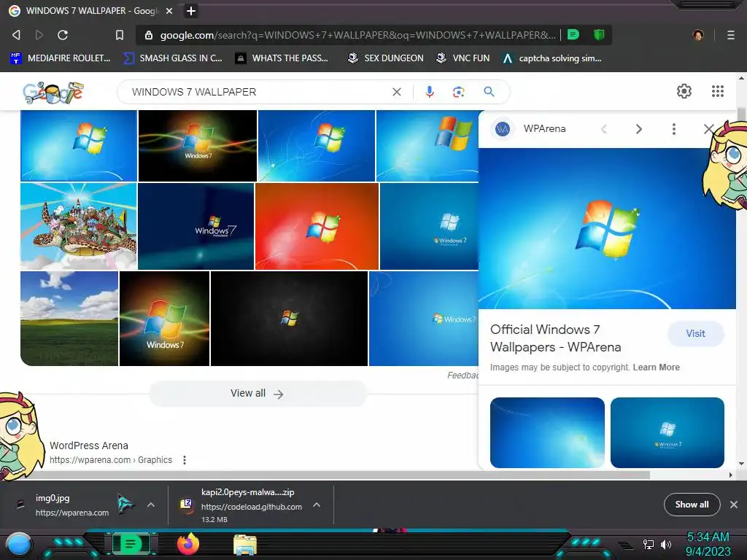The height and width of the screenshot is (560, 747).
Task: Select the red Windows 7 wallpaper thumbnail
Action: (x=317, y=226)
